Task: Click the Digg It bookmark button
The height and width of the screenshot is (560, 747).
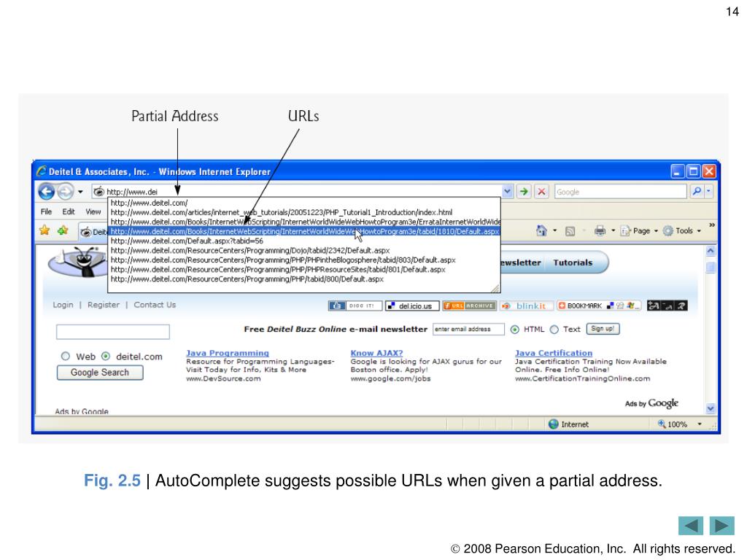Action: coord(355,306)
